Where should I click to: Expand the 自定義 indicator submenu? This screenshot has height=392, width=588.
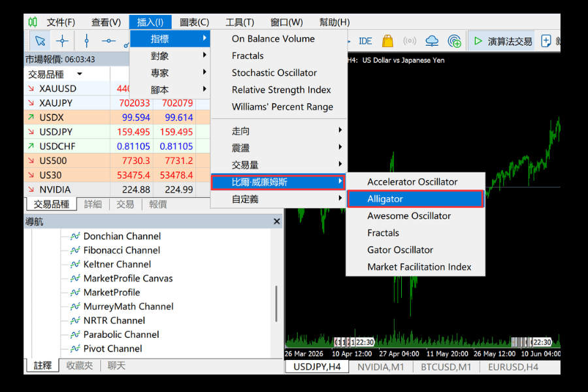[278, 199]
